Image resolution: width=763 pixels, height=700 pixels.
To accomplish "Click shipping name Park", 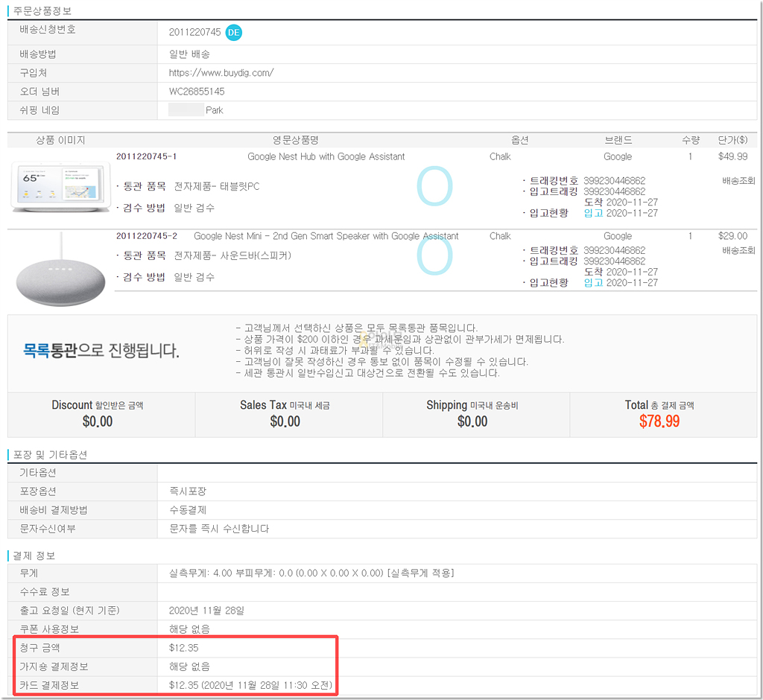I will 214,110.
